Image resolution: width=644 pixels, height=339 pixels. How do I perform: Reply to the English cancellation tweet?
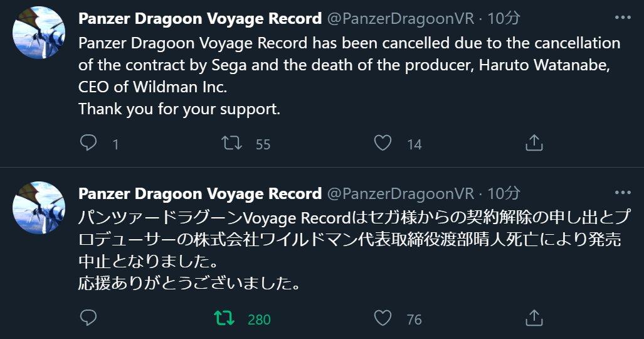[89, 144]
